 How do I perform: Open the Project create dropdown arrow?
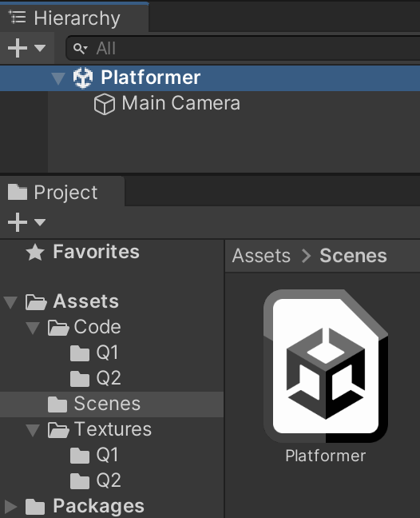40,222
